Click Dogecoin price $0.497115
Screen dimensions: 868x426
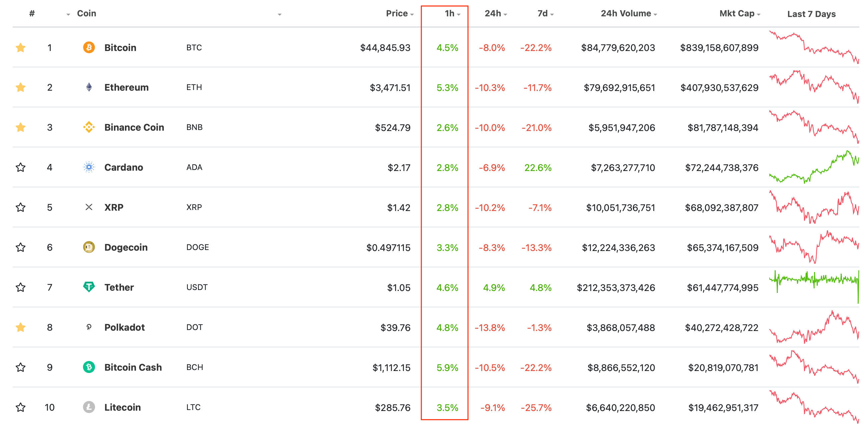click(388, 248)
